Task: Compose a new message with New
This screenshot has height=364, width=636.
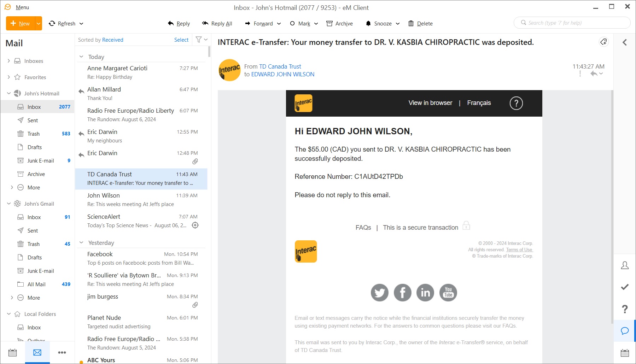Action: pos(21,23)
